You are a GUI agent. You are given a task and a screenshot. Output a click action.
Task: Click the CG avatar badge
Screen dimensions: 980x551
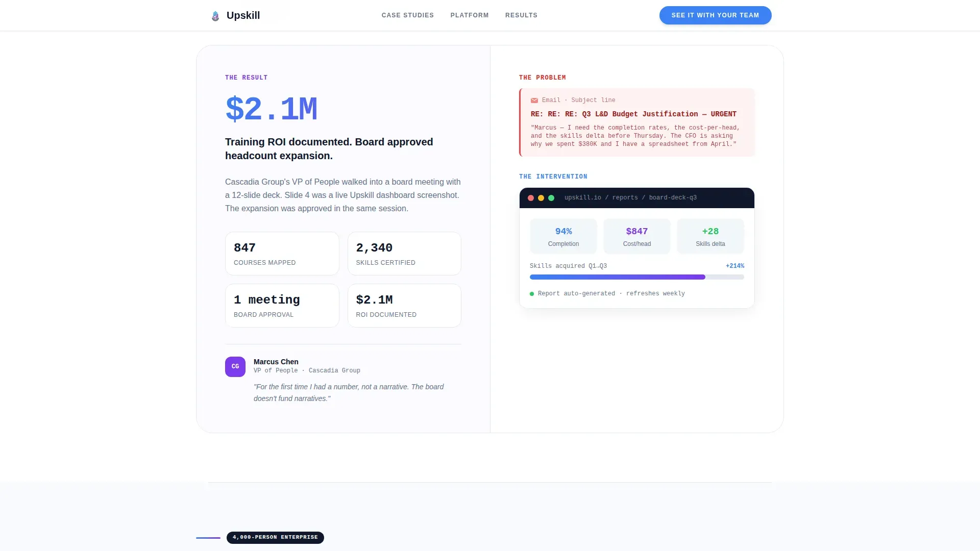235,367
